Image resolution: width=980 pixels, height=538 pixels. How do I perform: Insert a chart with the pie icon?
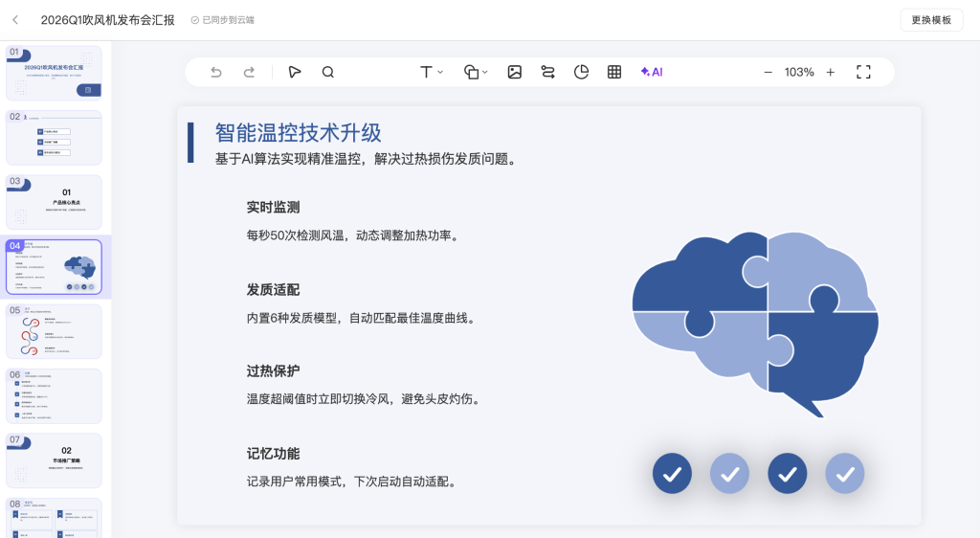581,72
